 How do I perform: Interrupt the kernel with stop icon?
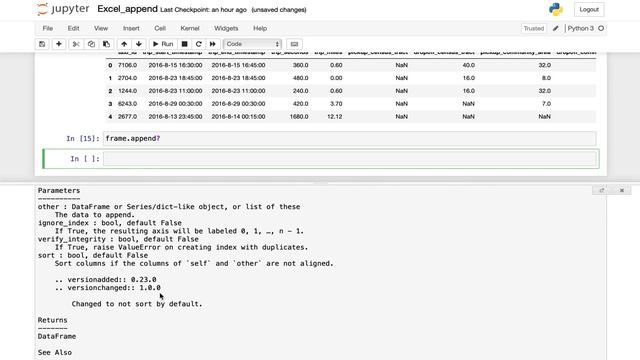184,44
